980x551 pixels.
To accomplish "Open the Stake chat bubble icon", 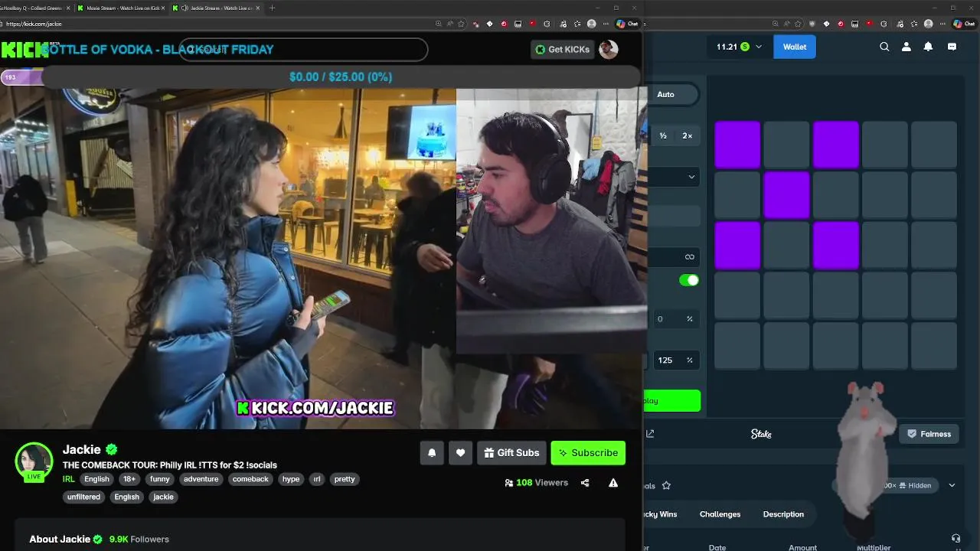I will coord(952,47).
